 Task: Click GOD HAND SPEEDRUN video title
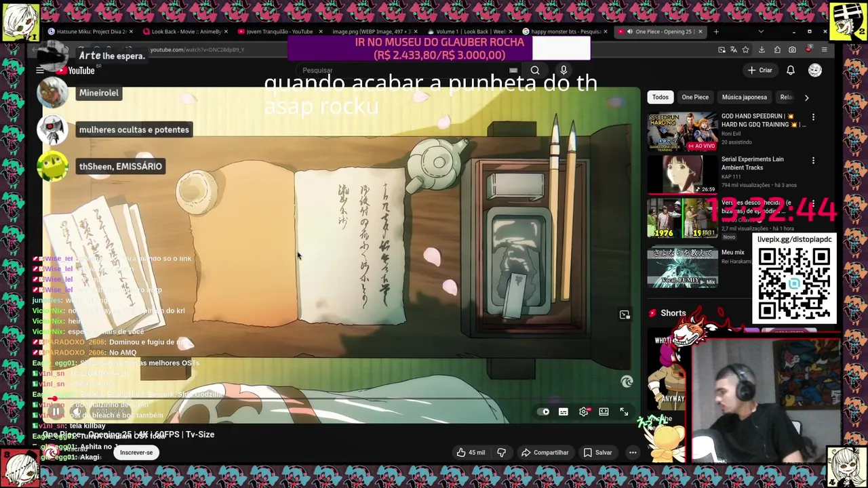[x=763, y=121]
